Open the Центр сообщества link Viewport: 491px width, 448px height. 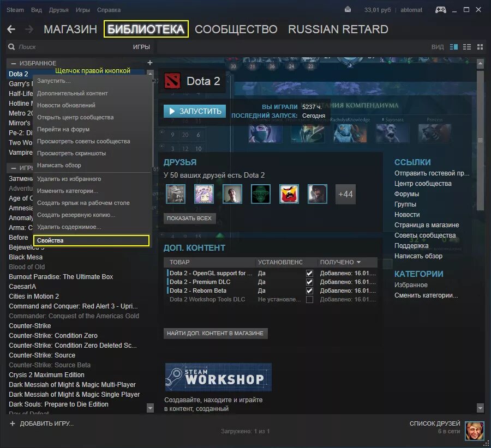423,184
